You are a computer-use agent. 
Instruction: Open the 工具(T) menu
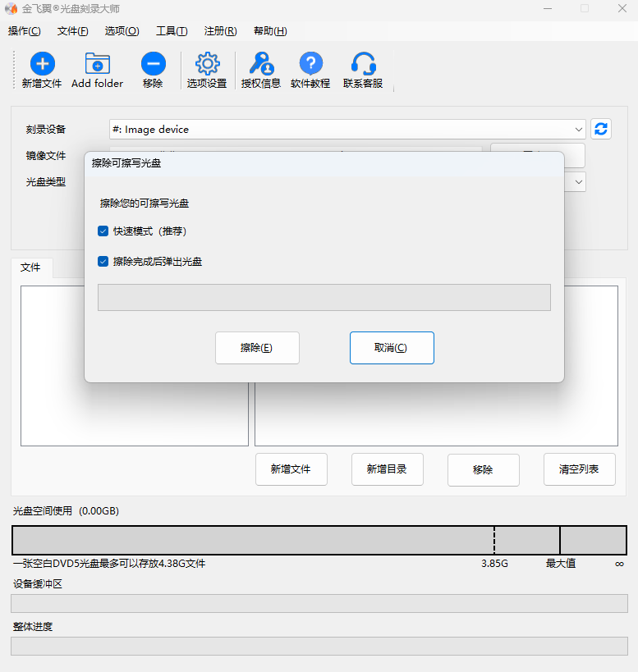(x=172, y=31)
